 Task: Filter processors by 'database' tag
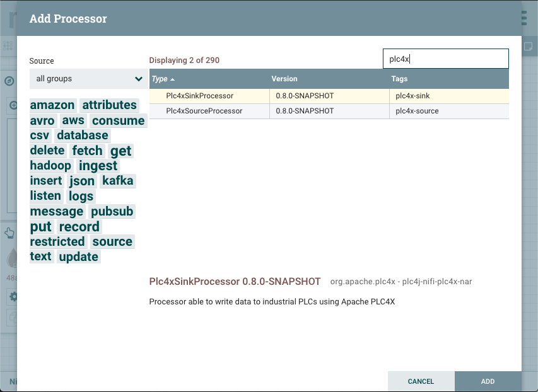pos(83,135)
